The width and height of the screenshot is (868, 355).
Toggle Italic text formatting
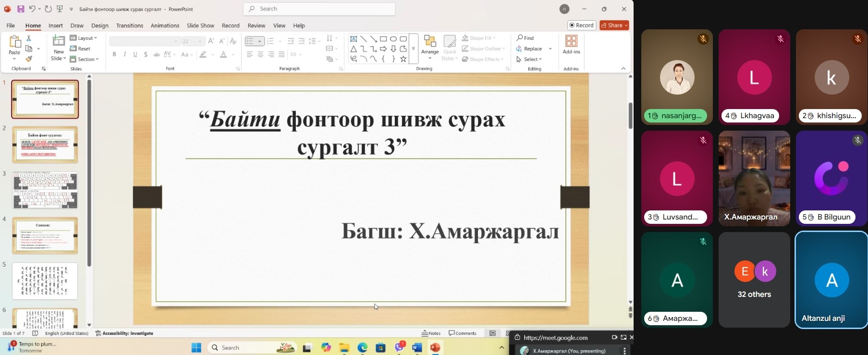[125, 55]
